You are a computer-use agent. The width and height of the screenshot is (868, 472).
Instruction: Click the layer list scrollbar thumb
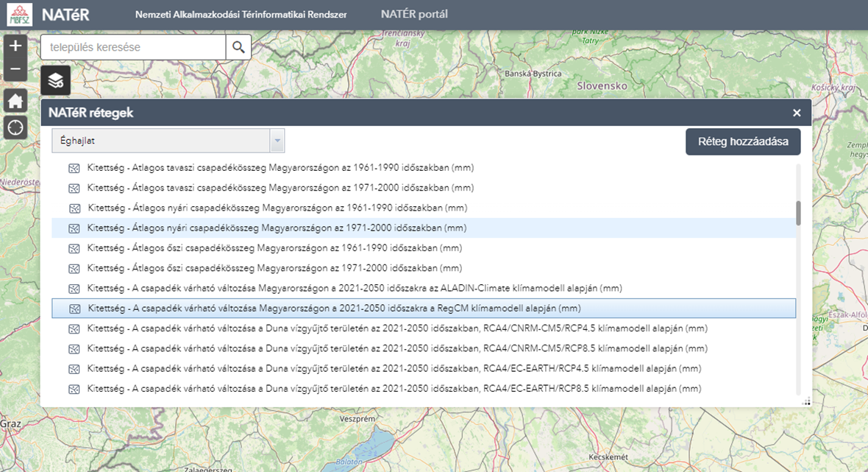798,214
